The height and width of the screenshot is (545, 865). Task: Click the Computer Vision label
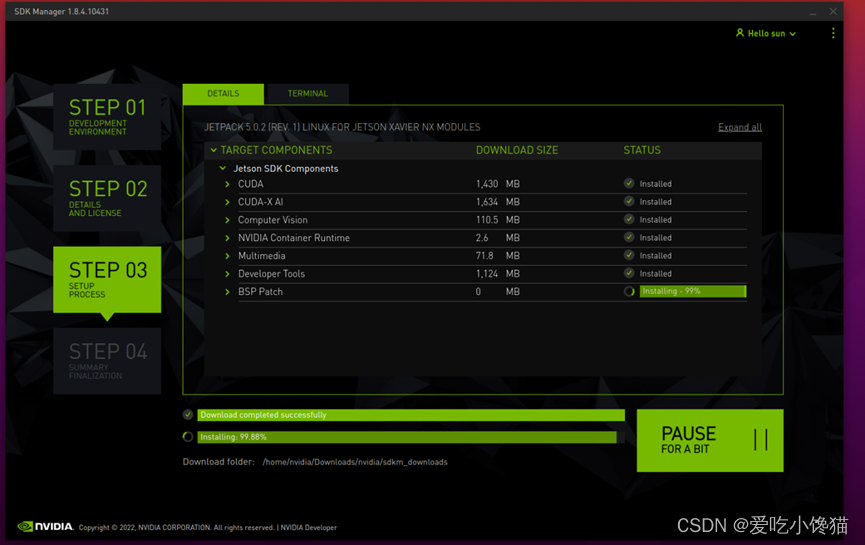(x=273, y=220)
